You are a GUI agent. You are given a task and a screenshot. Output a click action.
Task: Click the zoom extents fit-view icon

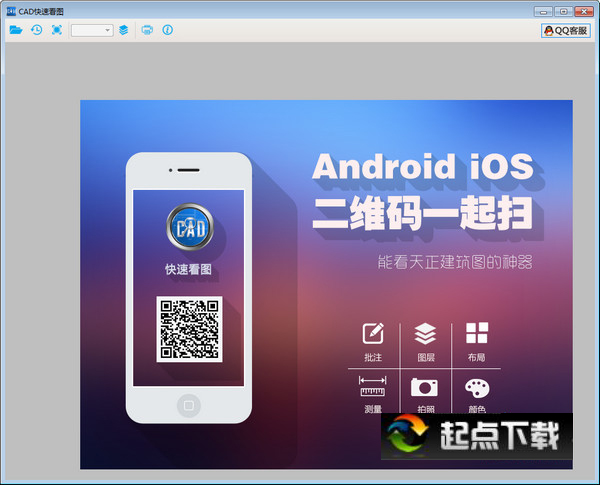[x=57, y=30]
